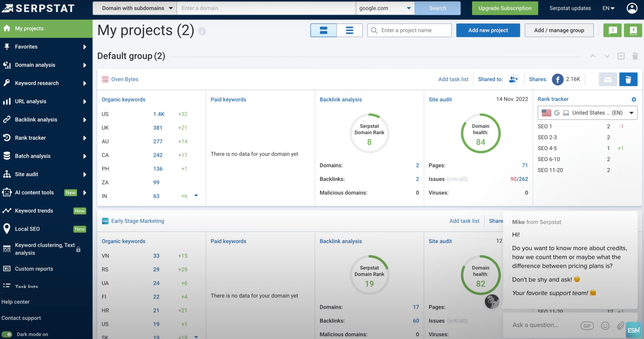Image resolution: width=644 pixels, height=339 pixels.
Task: Click the Keyword clustering sidebar icon
Action: coord(7,249)
